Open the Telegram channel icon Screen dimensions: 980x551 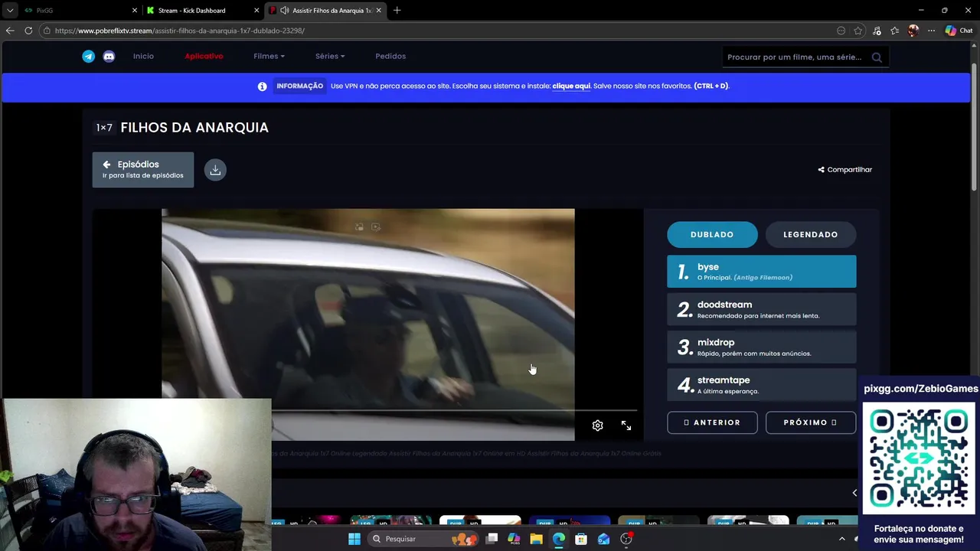click(x=89, y=56)
